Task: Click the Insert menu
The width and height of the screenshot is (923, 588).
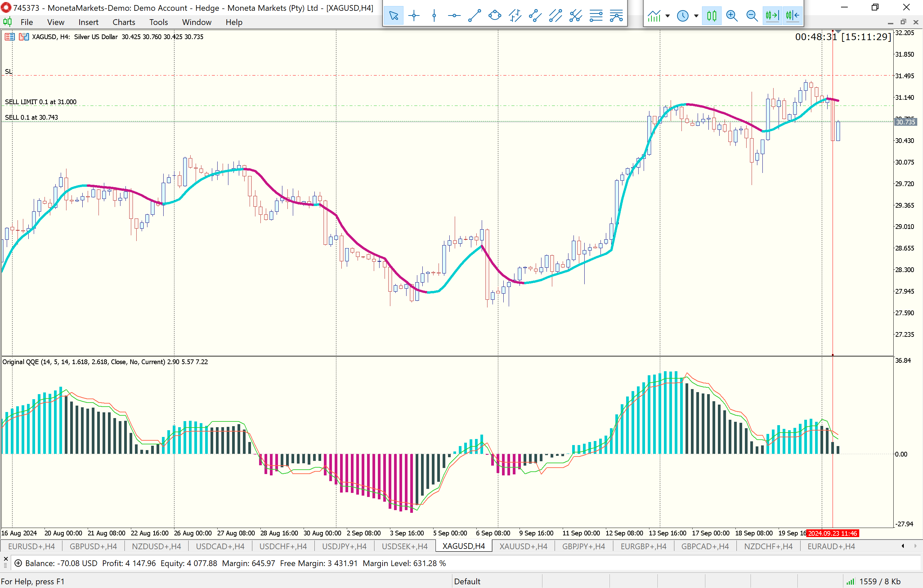Action: [88, 22]
